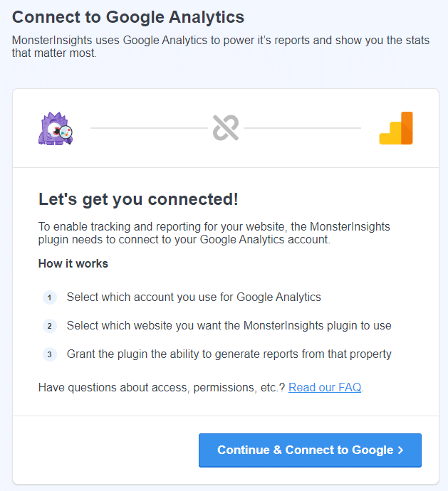Click 'Grant the plugin the ability' step text
Viewport: 448px width, 491px height.
pyautogui.click(x=229, y=354)
